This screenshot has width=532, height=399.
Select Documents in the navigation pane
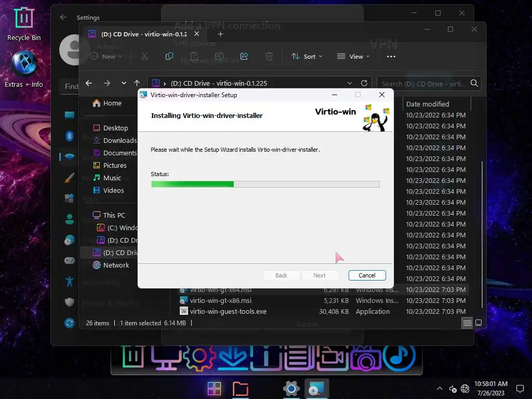coord(115,153)
